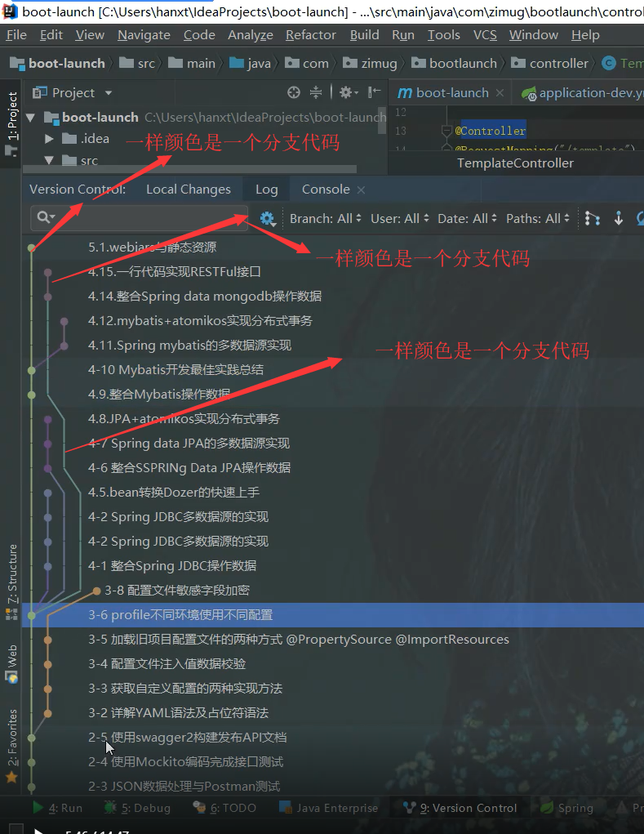
Task: Open the Spring tool window
Action: click(x=566, y=808)
